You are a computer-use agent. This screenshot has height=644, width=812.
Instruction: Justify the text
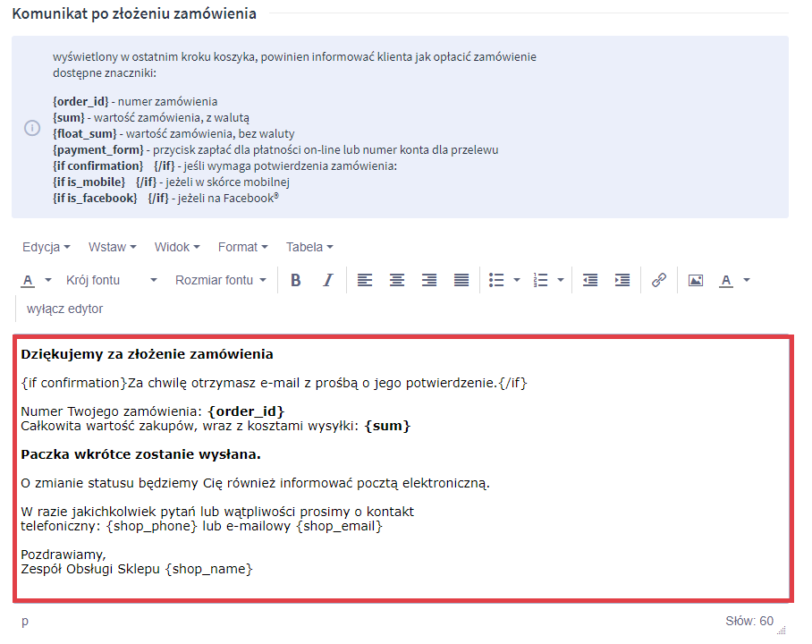(x=461, y=280)
